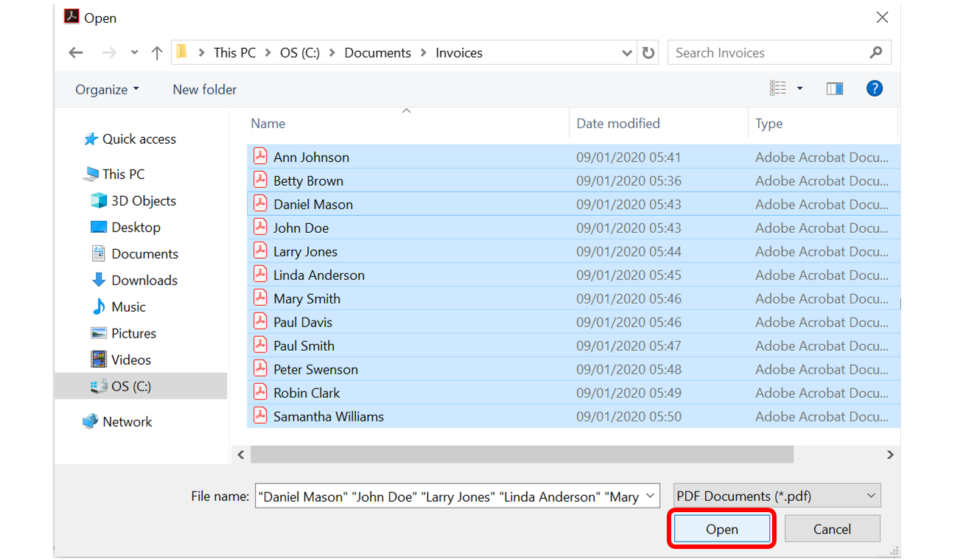Click the PDF icon beside Betty Brown

click(261, 180)
